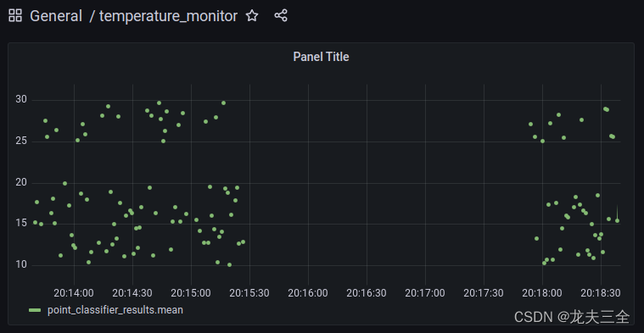The height and width of the screenshot is (333, 644).
Task: Click y-axis label 10
Action: click(x=21, y=264)
